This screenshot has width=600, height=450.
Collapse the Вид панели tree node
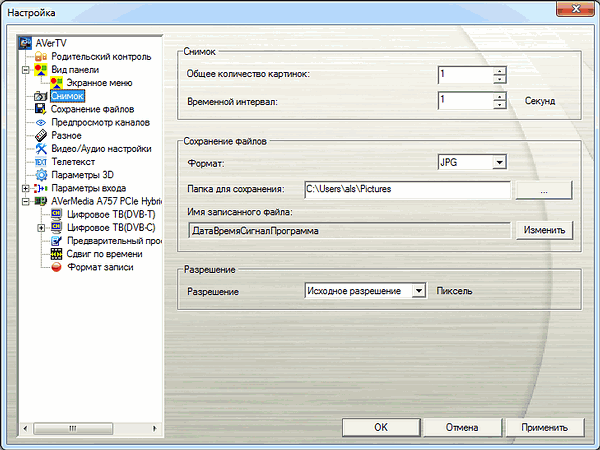(x=26, y=70)
